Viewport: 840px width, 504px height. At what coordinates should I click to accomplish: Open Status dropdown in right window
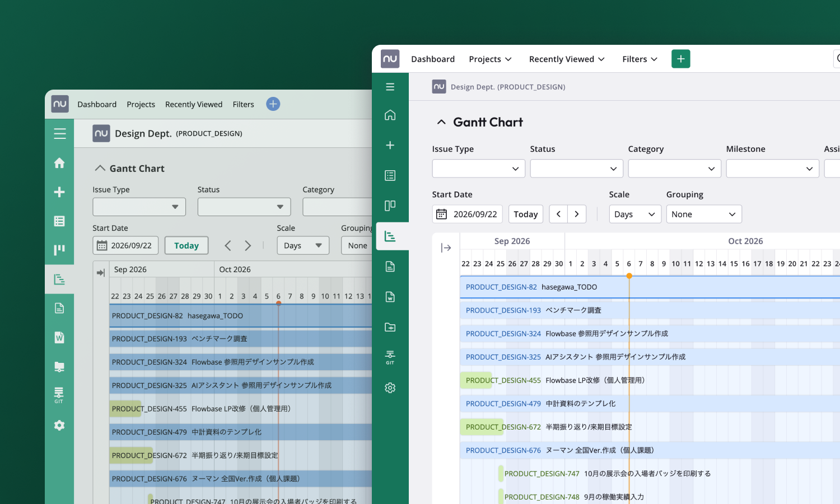577,169
